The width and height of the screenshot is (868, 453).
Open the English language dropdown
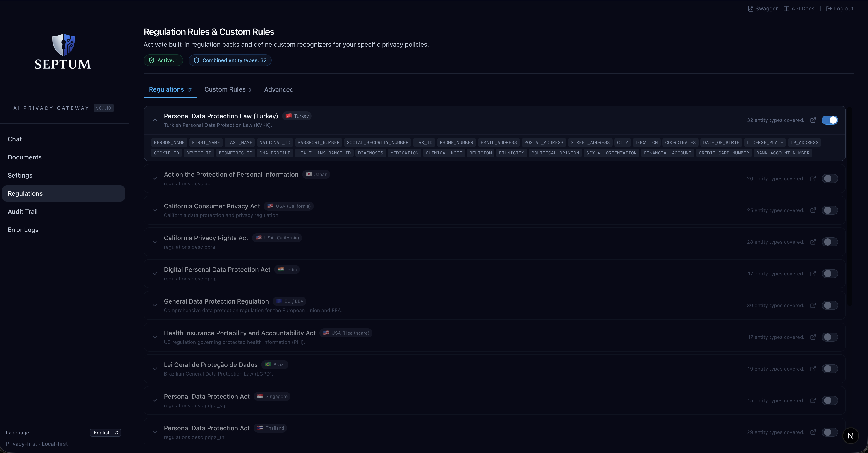pyautogui.click(x=106, y=433)
